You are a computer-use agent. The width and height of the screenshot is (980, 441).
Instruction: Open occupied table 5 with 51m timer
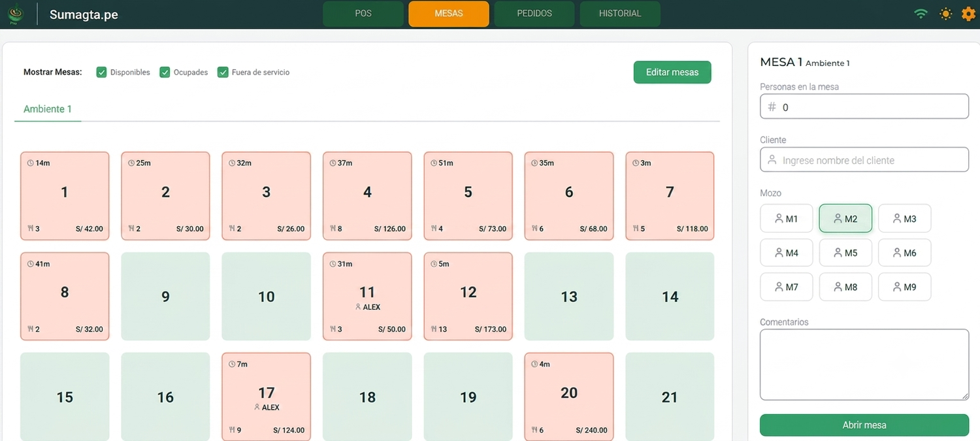(468, 196)
